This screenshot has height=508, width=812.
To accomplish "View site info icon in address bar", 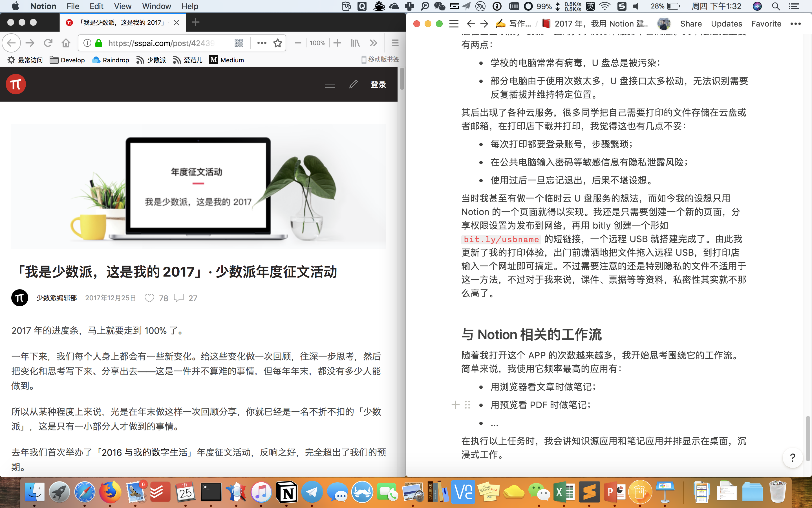I will pyautogui.click(x=87, y=43).
